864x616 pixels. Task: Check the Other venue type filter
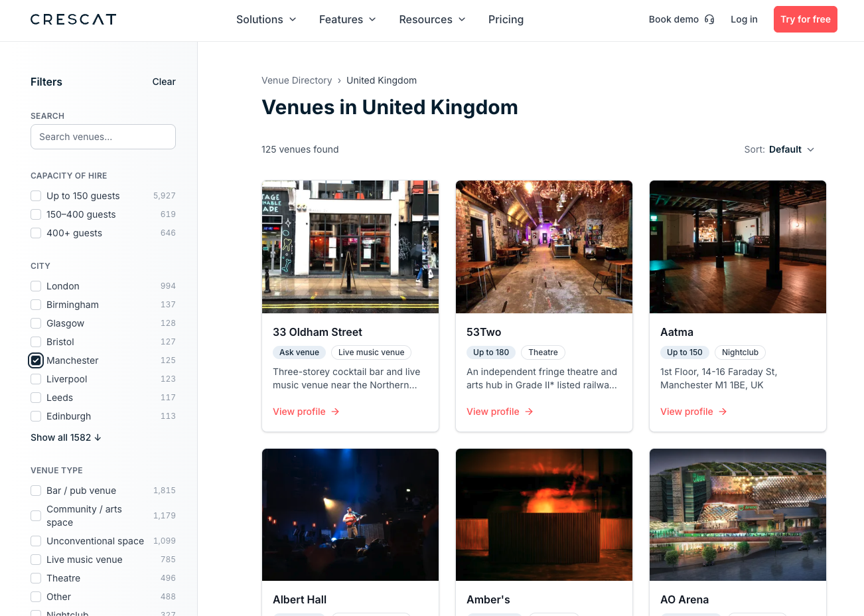coord(36,597)
